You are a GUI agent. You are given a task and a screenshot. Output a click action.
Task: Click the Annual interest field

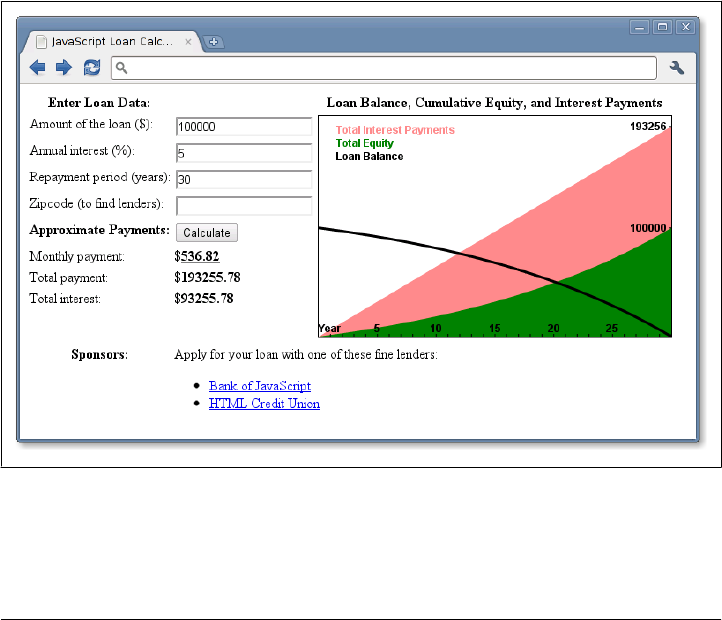(x=244, y=153)
